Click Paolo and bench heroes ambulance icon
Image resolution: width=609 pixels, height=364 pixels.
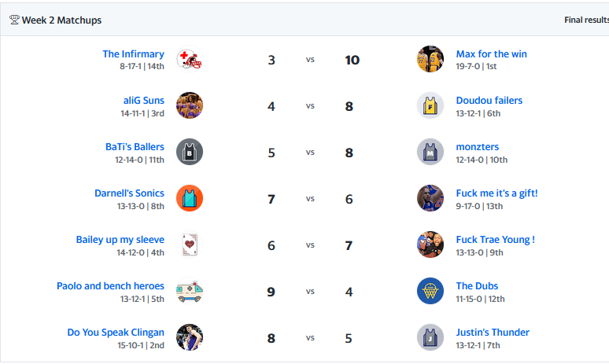click(190, 292)
